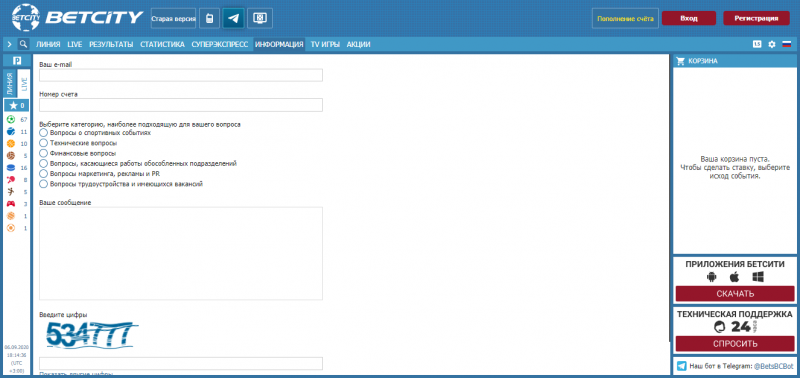Open the mobile version icon in header

209,18
